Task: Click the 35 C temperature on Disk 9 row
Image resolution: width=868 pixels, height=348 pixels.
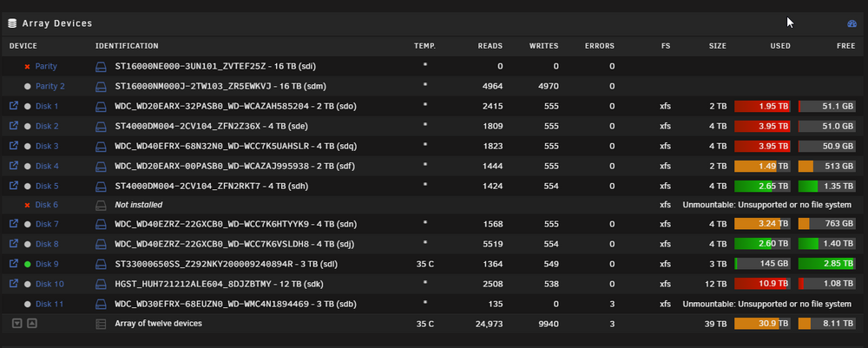Action: click(425, 264)
